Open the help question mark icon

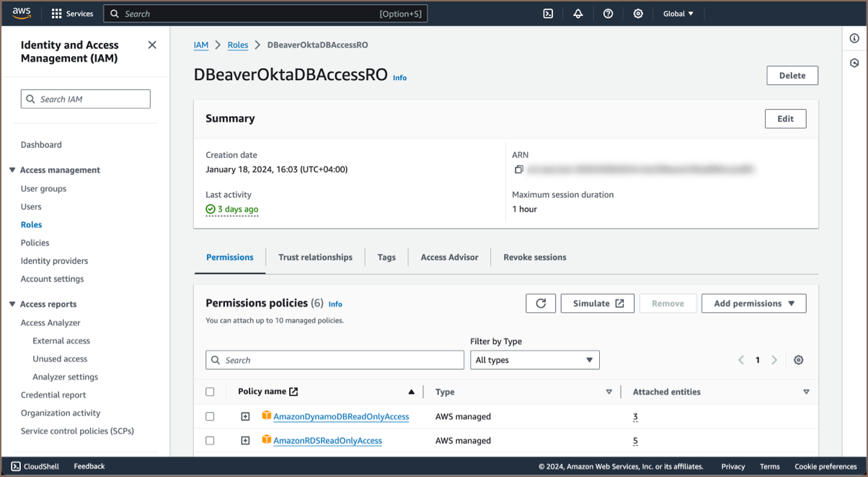coord(608,14)
